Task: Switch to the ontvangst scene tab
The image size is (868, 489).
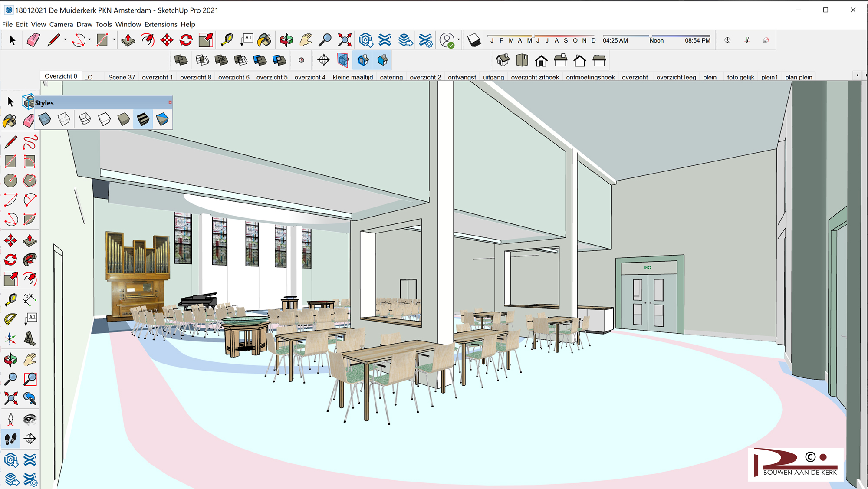Action: pyautogui.click(x=462, y=77)
